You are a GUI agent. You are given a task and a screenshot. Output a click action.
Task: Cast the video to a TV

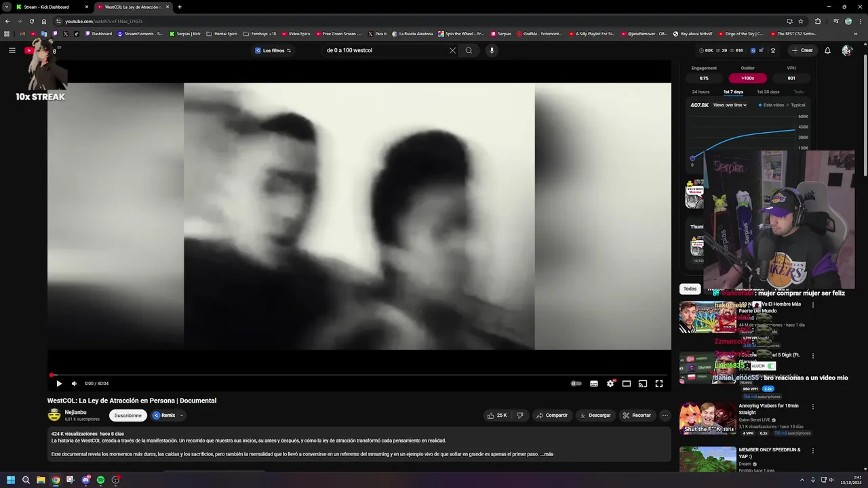(x=643, y=384)
